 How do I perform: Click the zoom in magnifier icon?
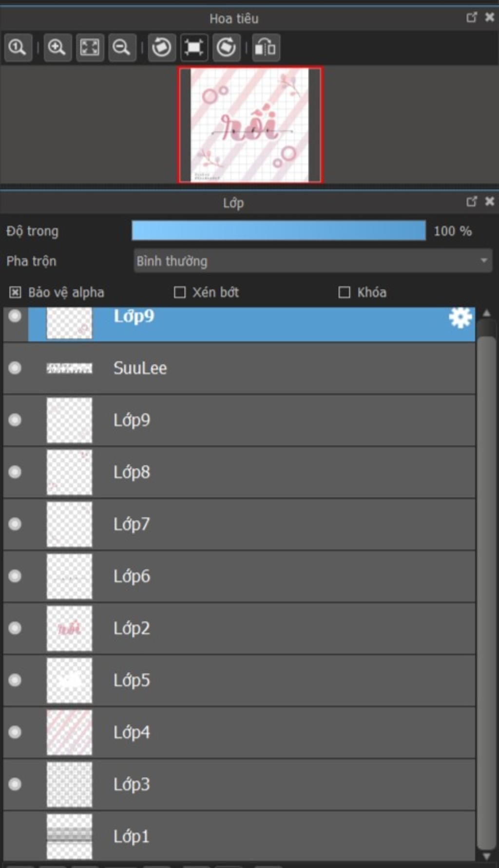(x=57, y=48)
